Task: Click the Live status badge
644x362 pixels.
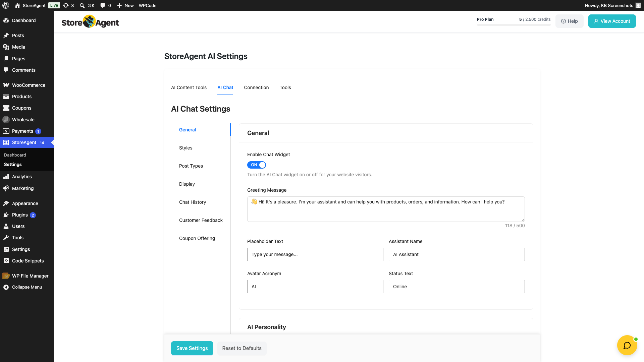Action: click(54, 5)
